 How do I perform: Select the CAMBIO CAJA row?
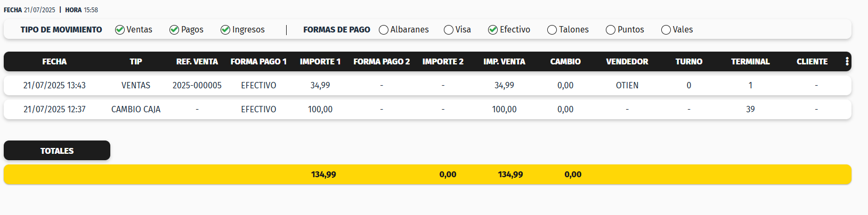(x=136, y=110)
